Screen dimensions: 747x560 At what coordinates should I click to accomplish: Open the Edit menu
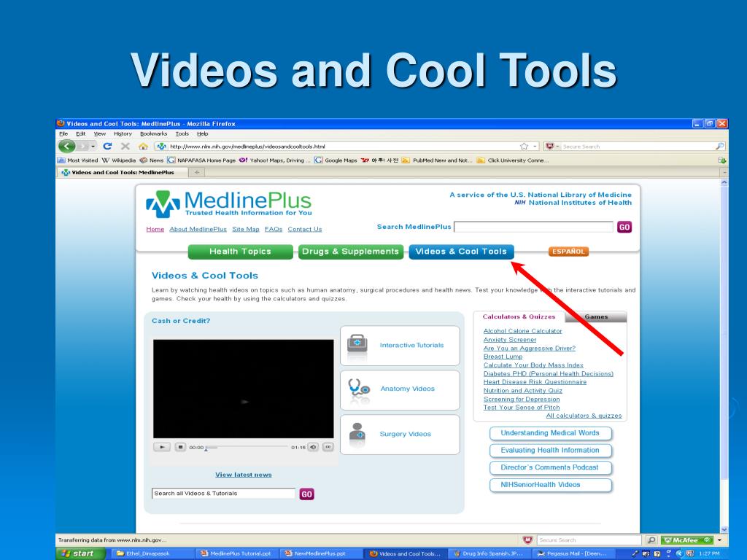click(80, 134)
